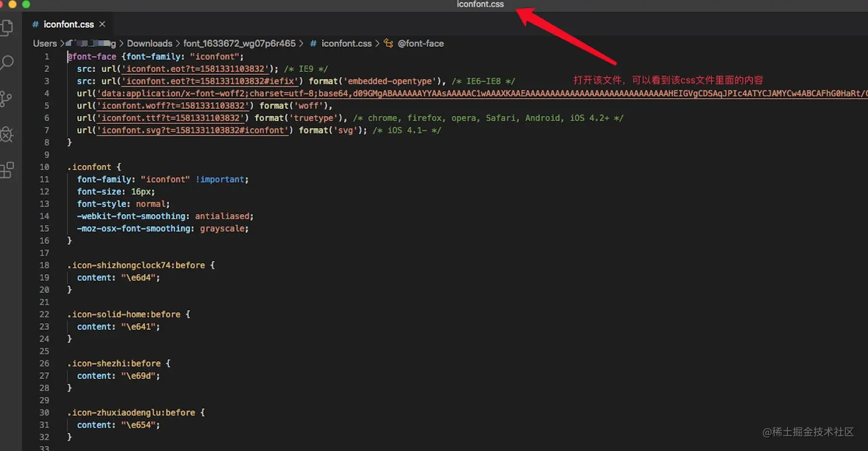Click the .icon-shezhi:before selector
Viewport: 868px width, 451px height.
pyautogui.click(x=114, y=364)
